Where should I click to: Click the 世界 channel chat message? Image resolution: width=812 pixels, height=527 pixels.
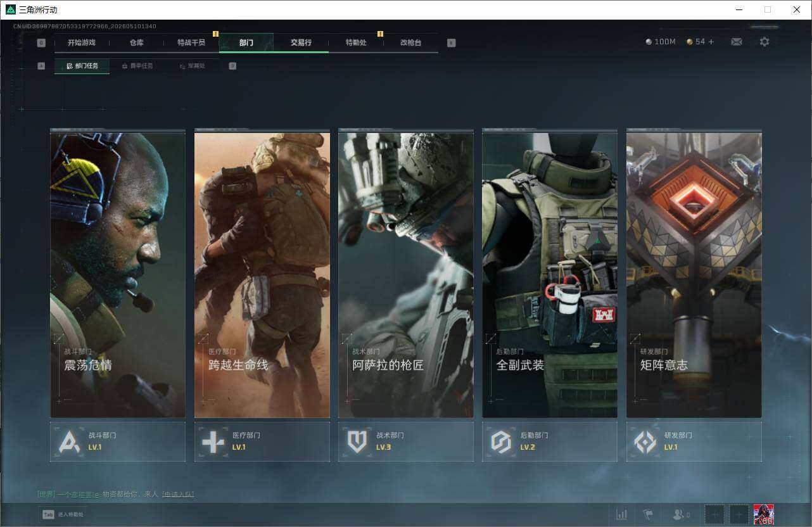(x=116, y=494)
